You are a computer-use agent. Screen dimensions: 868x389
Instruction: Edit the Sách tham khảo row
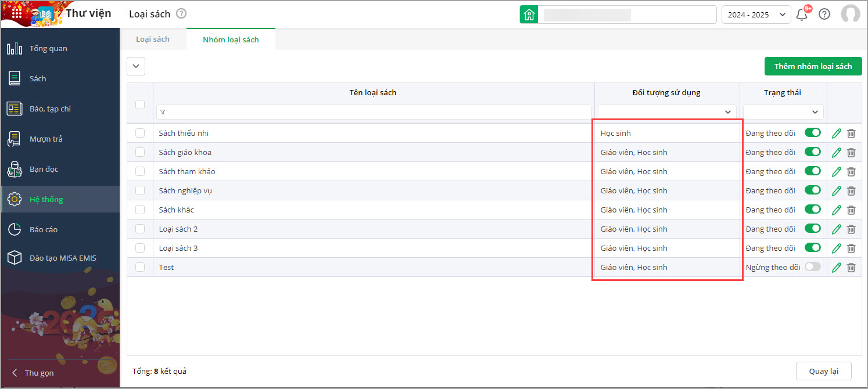coord(837,172)
